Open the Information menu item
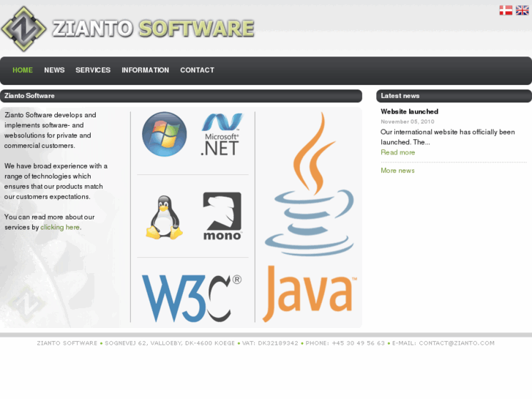The height and width of the screenshot is (399, 532). [x=145, y=70]
